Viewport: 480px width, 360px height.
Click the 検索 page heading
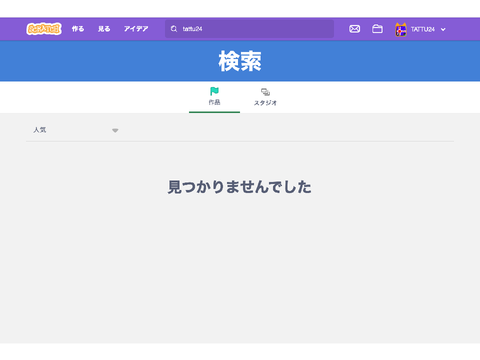[240, 61]
